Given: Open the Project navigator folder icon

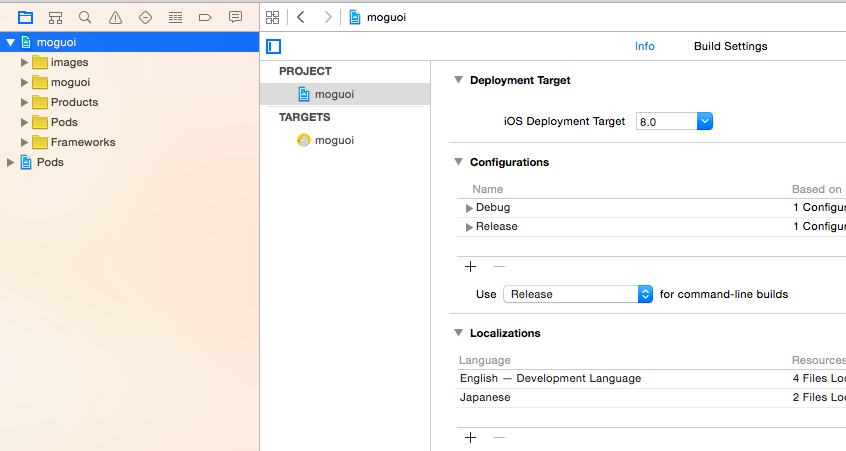Looking at the screenshot, I should point(25,17).
